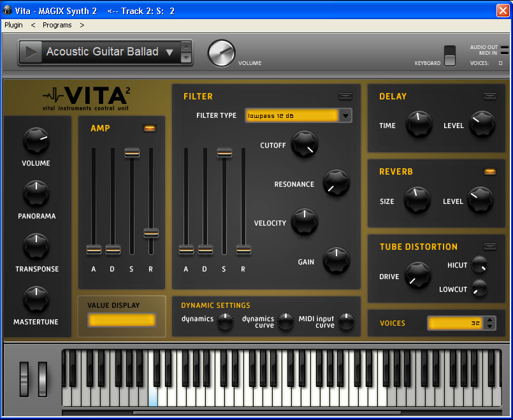The width and height of the screenshot is (513, 420).
Task: Click the FILTER Release slider handle
Action: pos(243,250)
